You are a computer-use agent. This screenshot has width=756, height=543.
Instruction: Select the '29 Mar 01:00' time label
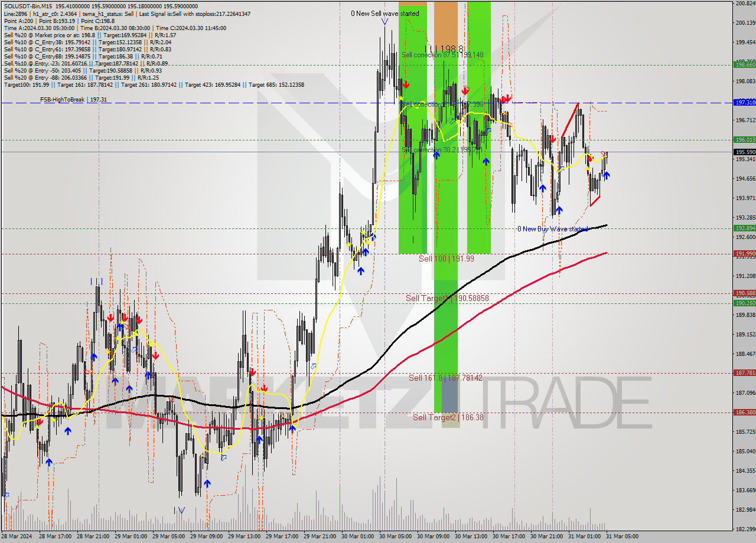coord(131,537)
